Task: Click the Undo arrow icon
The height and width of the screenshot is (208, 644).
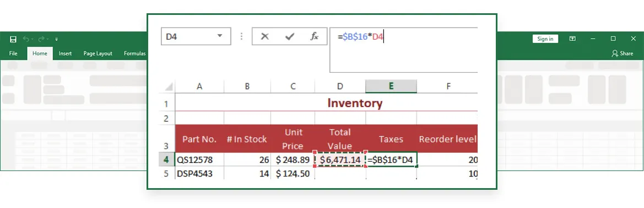Action: tap(26, 39)
